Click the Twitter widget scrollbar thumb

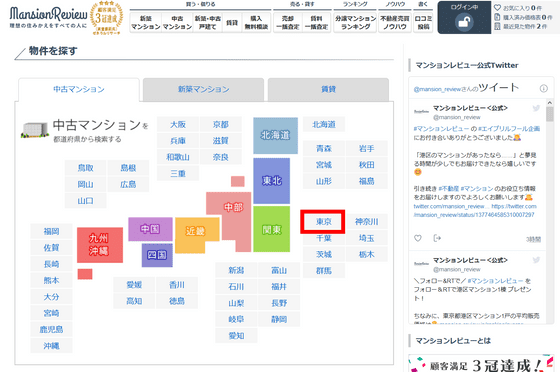(x=550, y=114)
